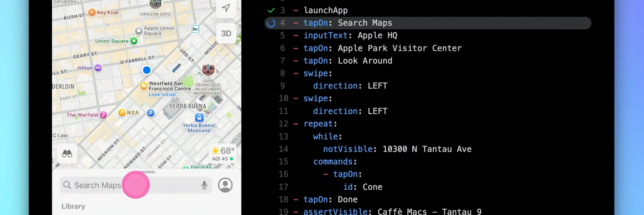
Task: Tap the Yerba Buena/Moscone transit icon
Action: [x=199, y=117]
